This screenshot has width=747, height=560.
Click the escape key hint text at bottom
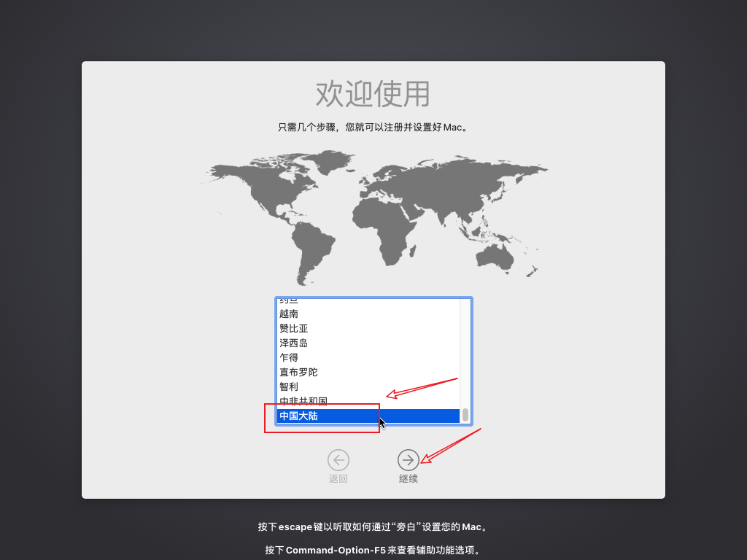point(373,526)
